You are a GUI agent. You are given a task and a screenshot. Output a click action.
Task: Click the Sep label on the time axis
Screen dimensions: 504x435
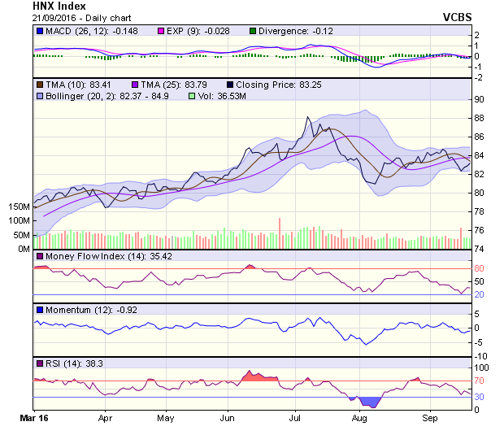[x=430, y=417]
